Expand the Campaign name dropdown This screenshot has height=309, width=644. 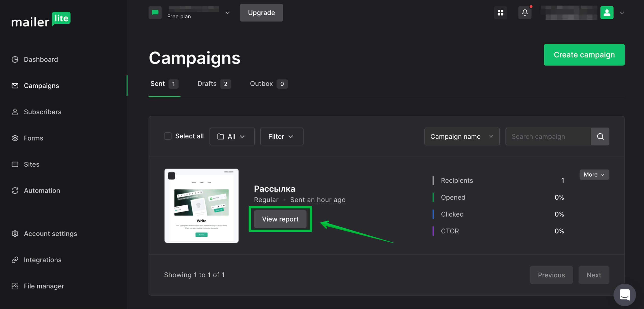pos(462,136)
